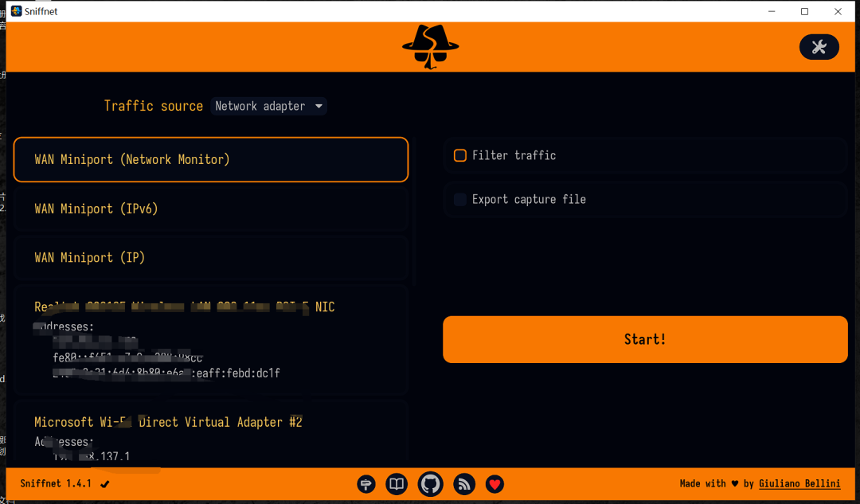Open the Giuliano Bellini link
860x504 pixels.
coord(799,484)
